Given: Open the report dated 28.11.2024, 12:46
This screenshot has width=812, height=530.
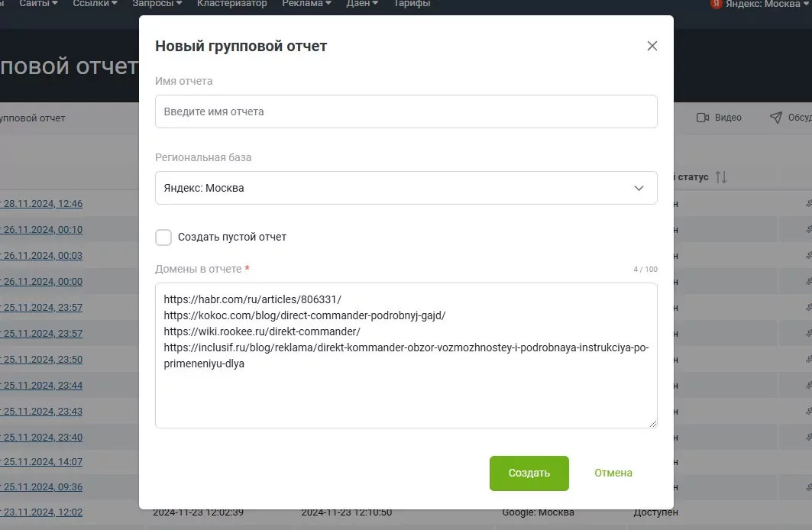Looking at the screenshot, I should 43,204.
